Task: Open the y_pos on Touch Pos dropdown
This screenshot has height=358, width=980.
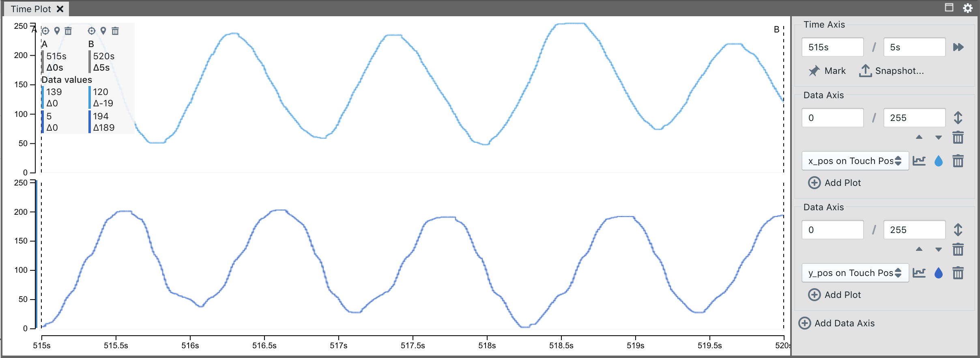Action: pyautogui.click(x=855, y=273)
